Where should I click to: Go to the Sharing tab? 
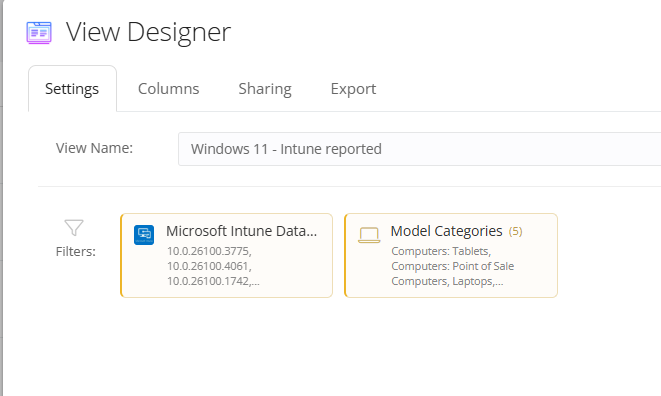click(x=265, y=89)
